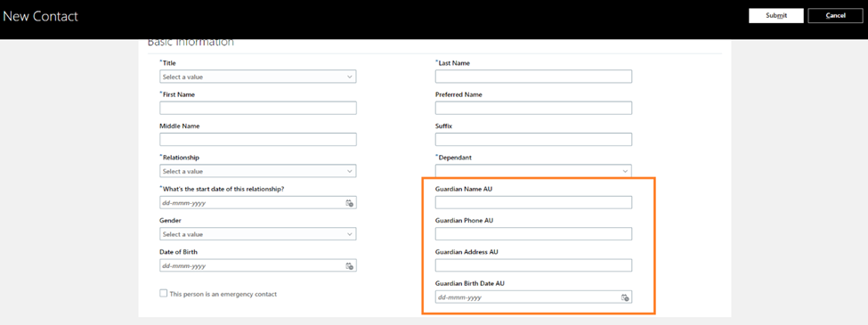Submit the new contact form
This screenshot has height=325, width=868.
776,15
